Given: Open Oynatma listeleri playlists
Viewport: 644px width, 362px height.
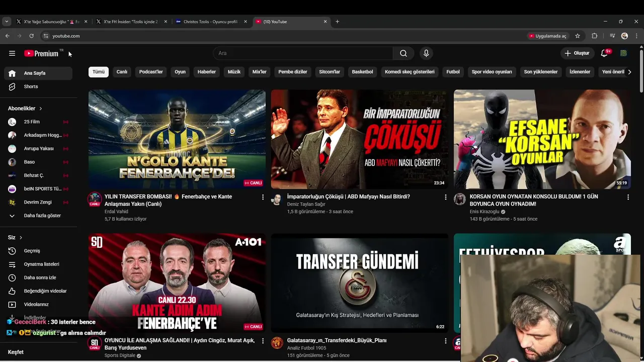Looking at the screenshot, I should coord(38,264).
